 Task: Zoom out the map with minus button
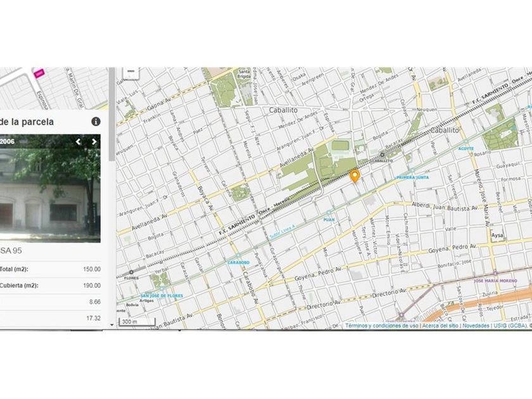[131, 72]
